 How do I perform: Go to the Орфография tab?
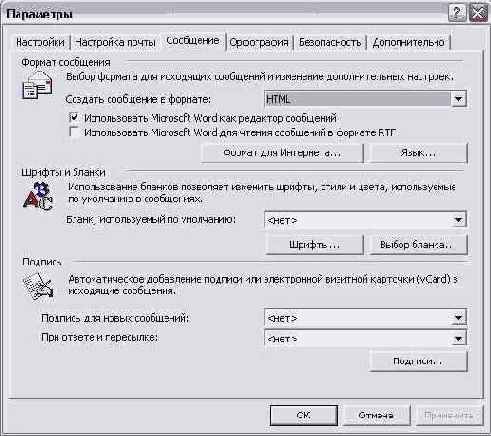click(x=259, y=42)
